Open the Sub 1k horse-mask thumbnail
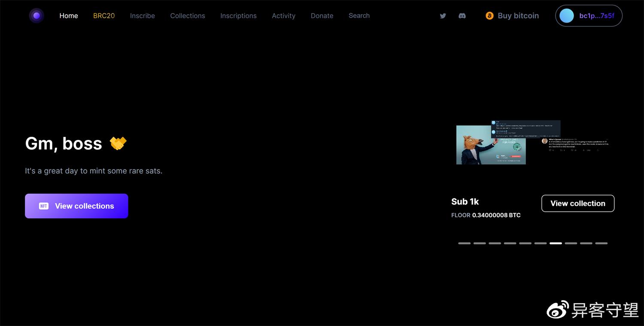 click(491, 145)
